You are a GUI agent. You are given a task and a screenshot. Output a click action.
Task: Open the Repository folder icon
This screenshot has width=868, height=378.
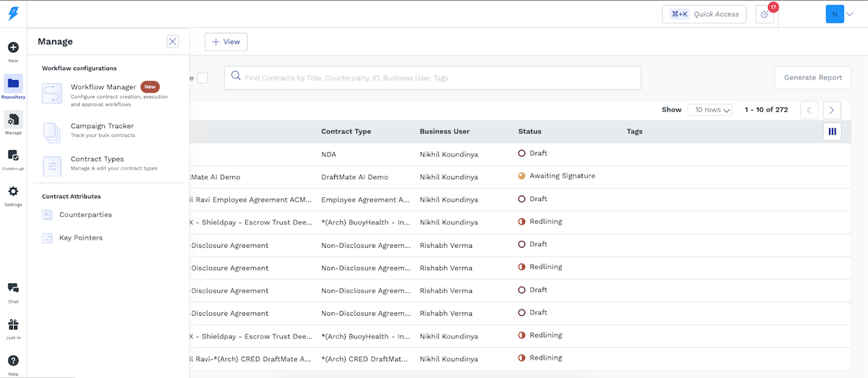tap(13, 83)
